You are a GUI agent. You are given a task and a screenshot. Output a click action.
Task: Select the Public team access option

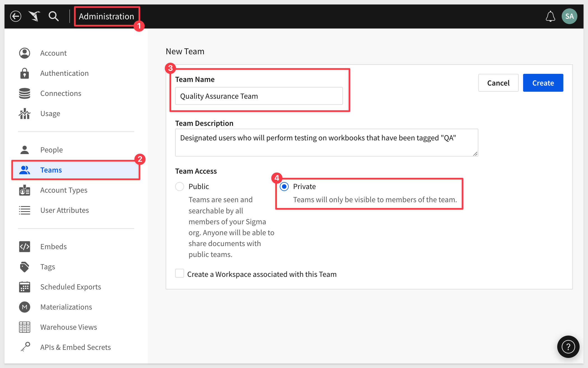pyautogui.click(x=180, y=187)
